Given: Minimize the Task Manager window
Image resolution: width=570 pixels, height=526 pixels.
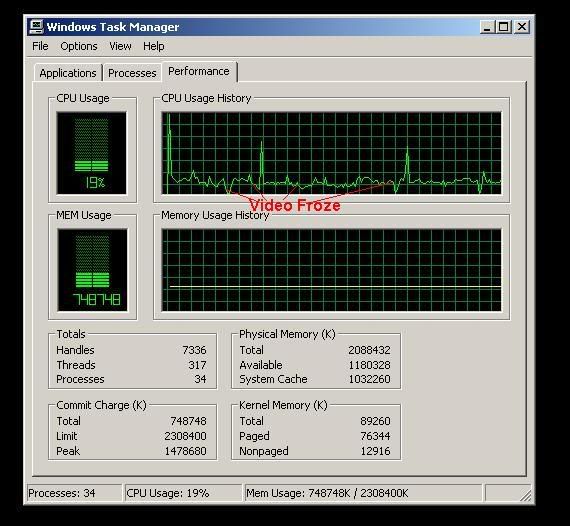Looking at the screenshot, I should pos(487,27).
